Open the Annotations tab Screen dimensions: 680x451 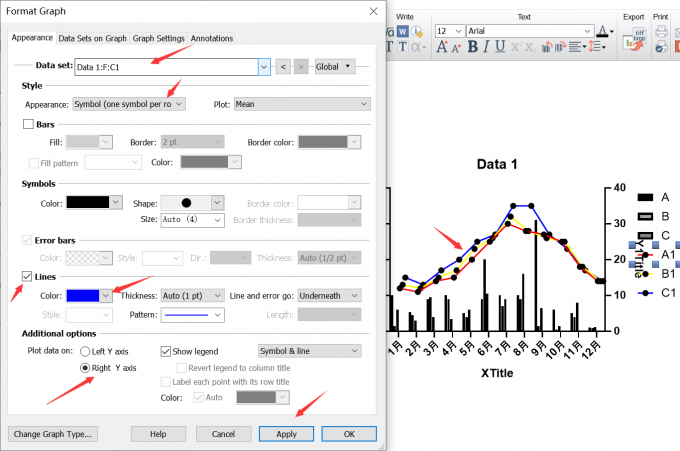[x=212, y=38]
